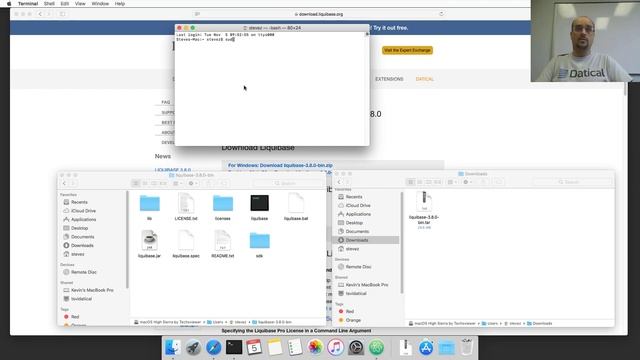The height and width of the screenshot is (360, 640).
Task: Open Trash icon in the Dock
Action: point(467,347)
